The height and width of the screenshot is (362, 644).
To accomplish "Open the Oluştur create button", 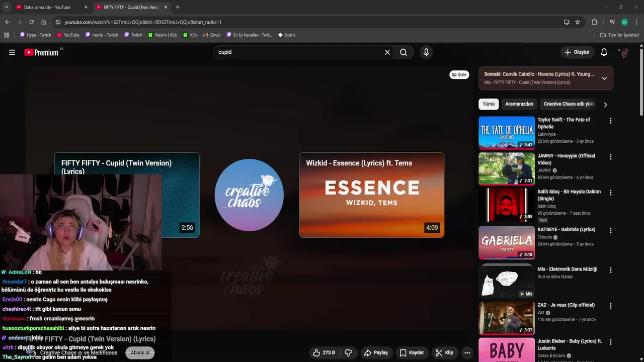I will (577, 52).
